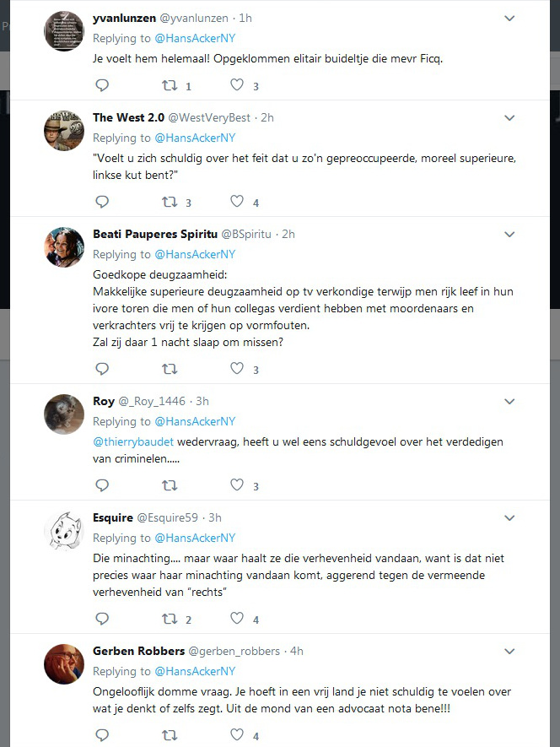Reply to Esquire's tweet

click(x=102, y=619)
